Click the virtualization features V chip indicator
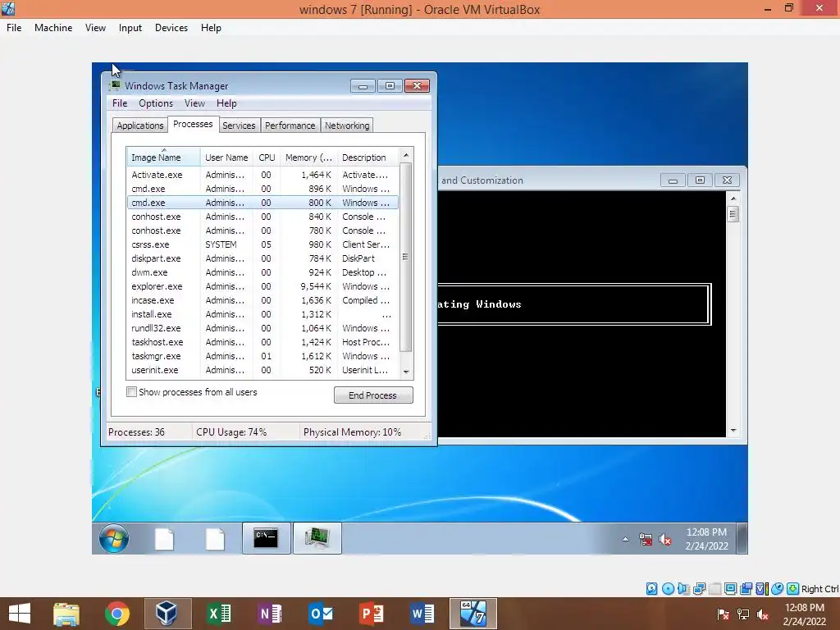Image resolution: width=840 pixels, height=630 pixels. pos(761,589)
